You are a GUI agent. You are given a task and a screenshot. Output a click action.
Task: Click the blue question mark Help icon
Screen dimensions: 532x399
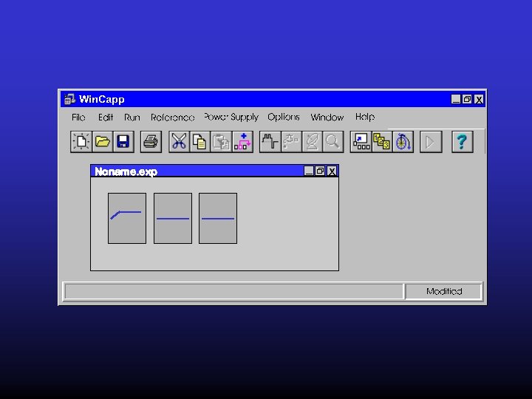pos(462,141)
